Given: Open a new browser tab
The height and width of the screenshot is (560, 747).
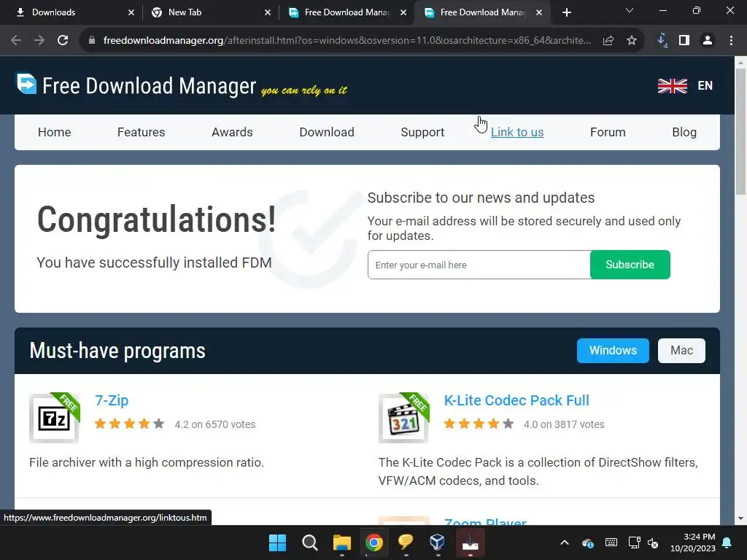Looking at the screenshot, I should point(566,12).
